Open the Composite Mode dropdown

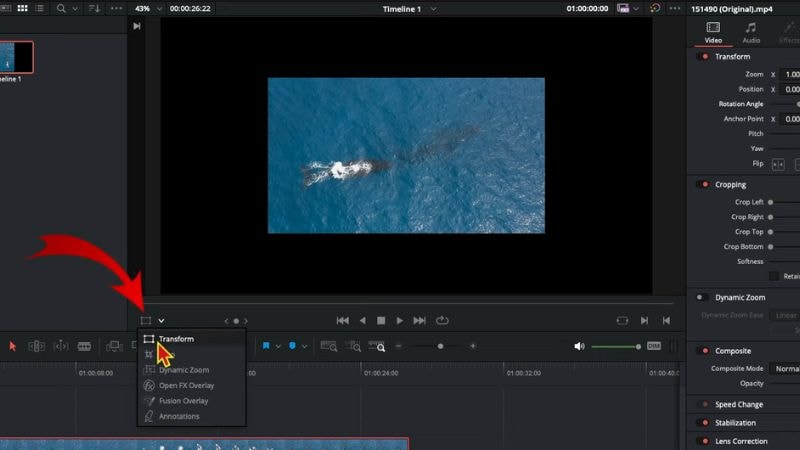point(785,368)
